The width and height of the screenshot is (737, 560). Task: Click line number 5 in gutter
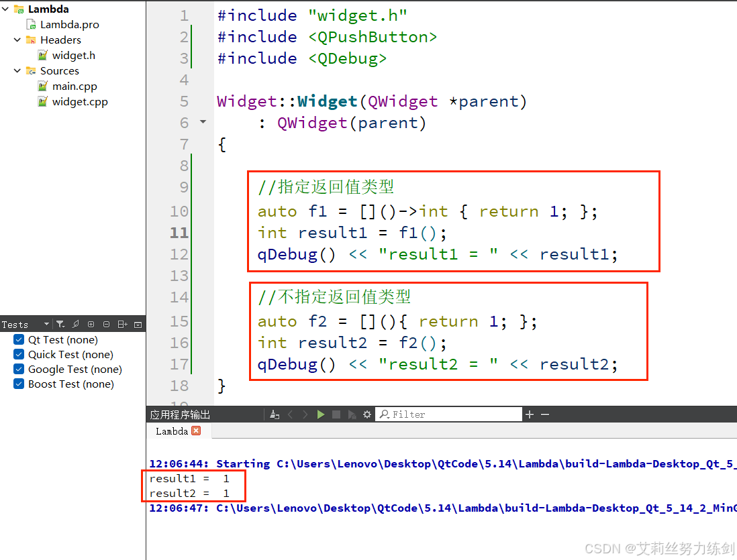184,101
